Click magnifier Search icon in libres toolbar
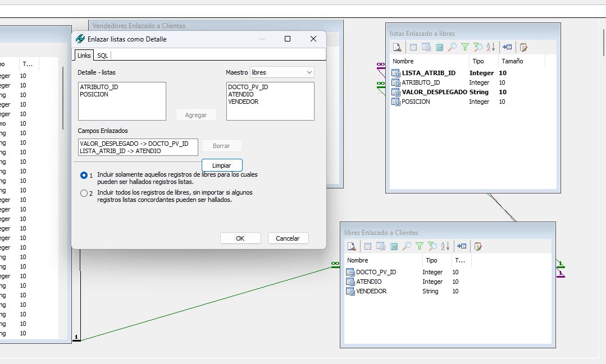 point(407,246)
